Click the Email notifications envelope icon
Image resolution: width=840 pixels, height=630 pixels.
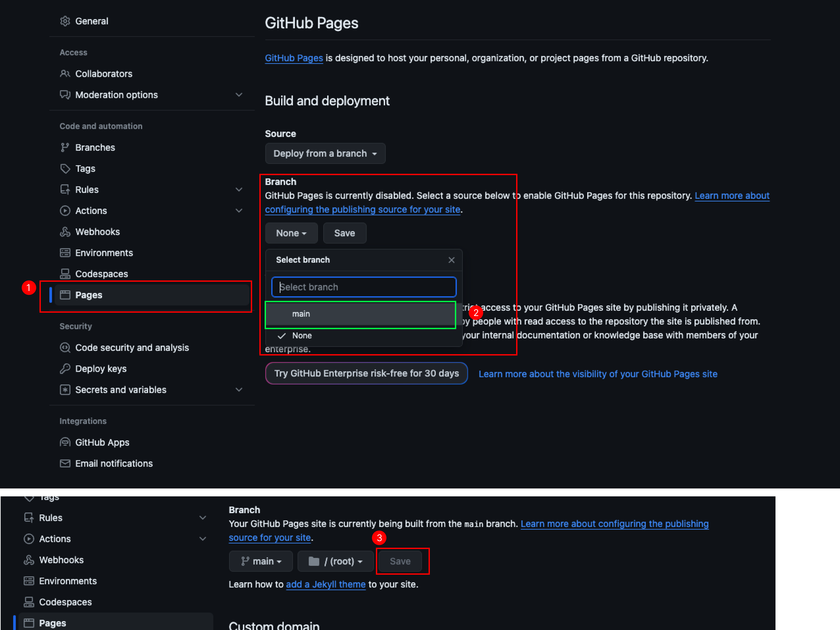[x=65, y=463]
